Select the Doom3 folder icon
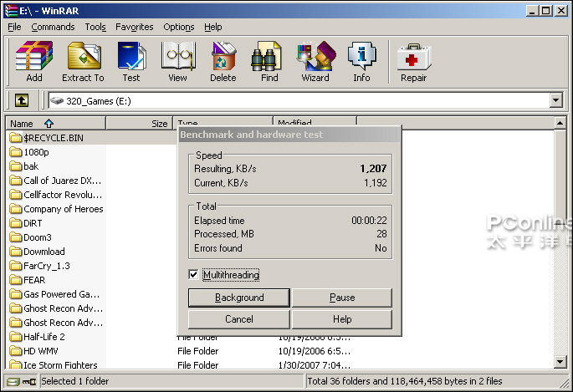Viewport: 573px width, 392px height. [x=15, y=237]
